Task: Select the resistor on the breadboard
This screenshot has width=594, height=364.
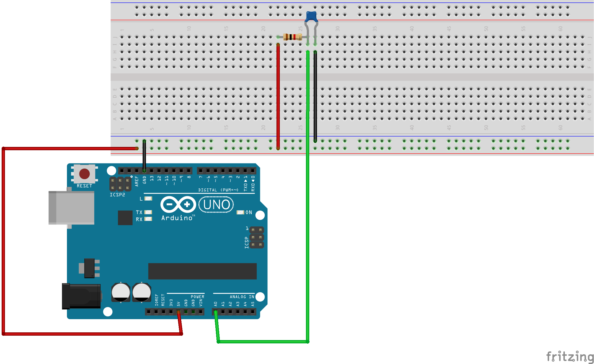Action: [292, 37]
